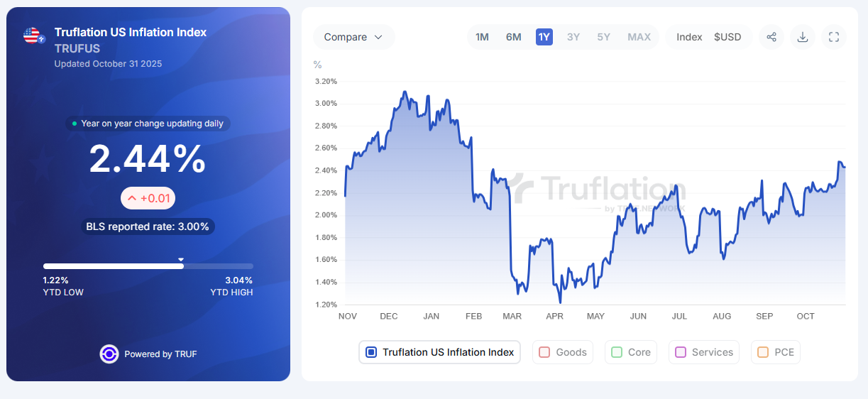Enable the Core series checkbox

[616, 352]
